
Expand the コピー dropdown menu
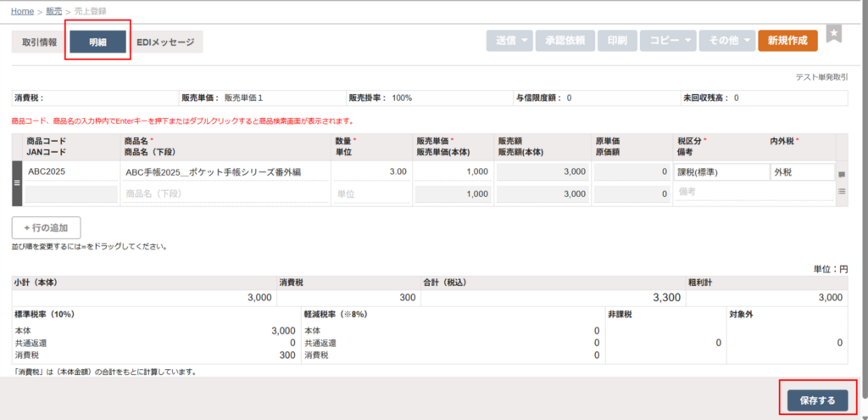(x=668, y=41)
